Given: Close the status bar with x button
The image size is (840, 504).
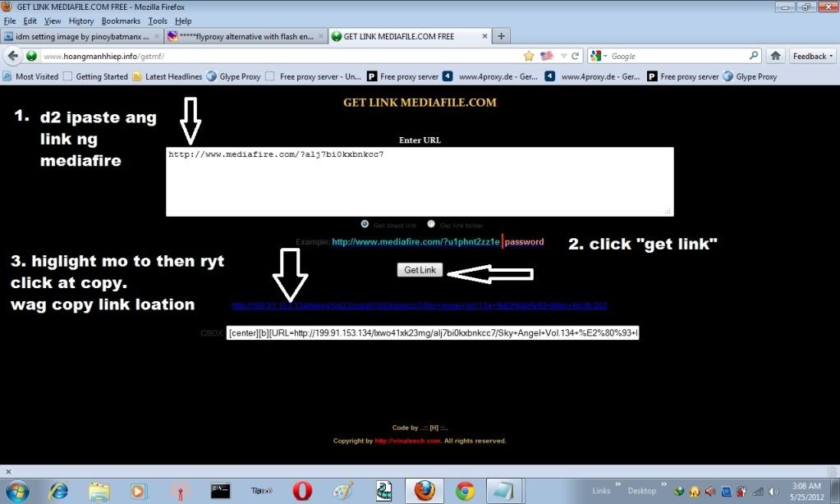Looking at the screenshot, I should click(x=8, y=471).
